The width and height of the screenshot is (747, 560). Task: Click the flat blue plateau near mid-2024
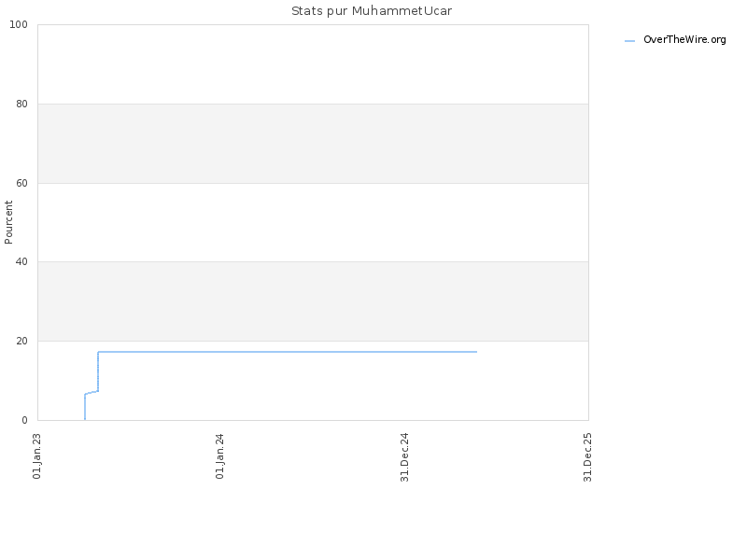pos(312,352)
